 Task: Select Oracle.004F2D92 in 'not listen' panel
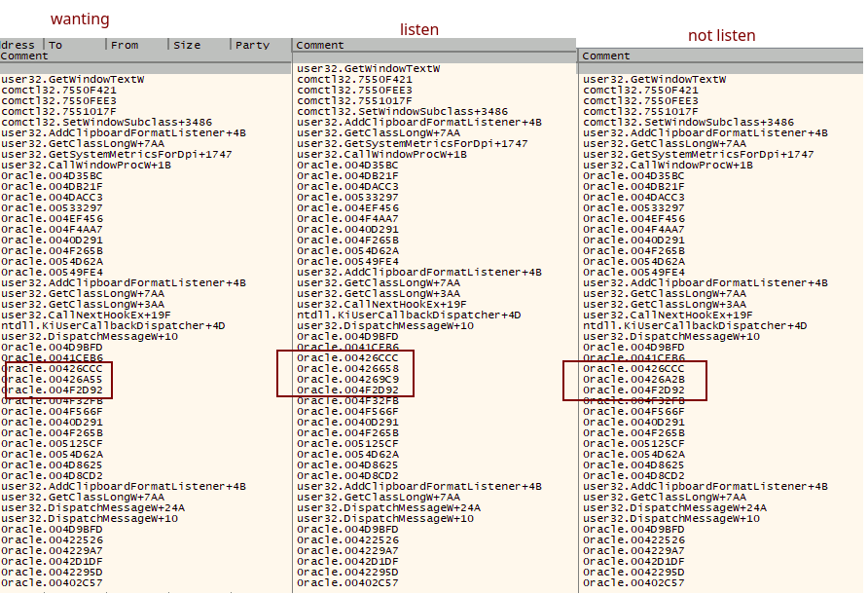pos(633,390)
